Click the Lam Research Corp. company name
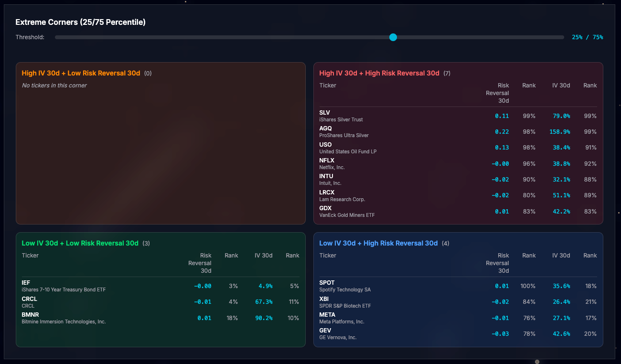The width and height of the screenshot is (621, 364). (342, 199)
